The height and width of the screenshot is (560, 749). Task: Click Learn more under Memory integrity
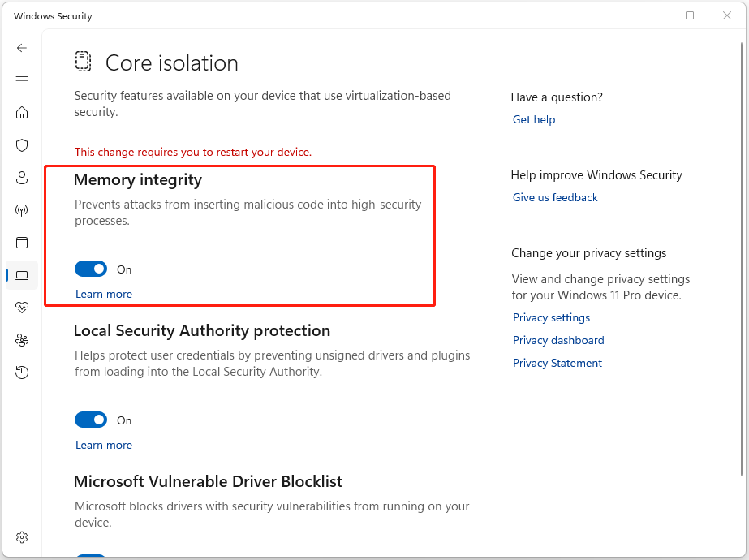tap(103, 294)
